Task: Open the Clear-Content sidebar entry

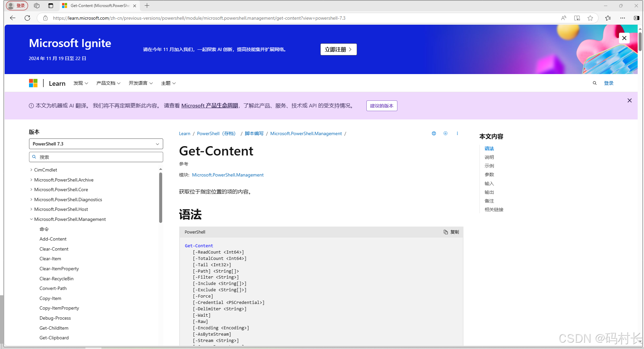Action: (54, 249)
